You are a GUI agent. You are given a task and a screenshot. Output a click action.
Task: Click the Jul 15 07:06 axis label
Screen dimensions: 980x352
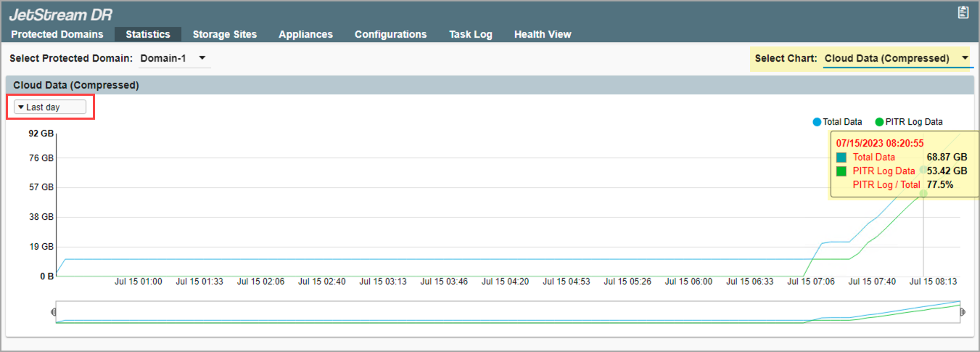tap(811, 282)
